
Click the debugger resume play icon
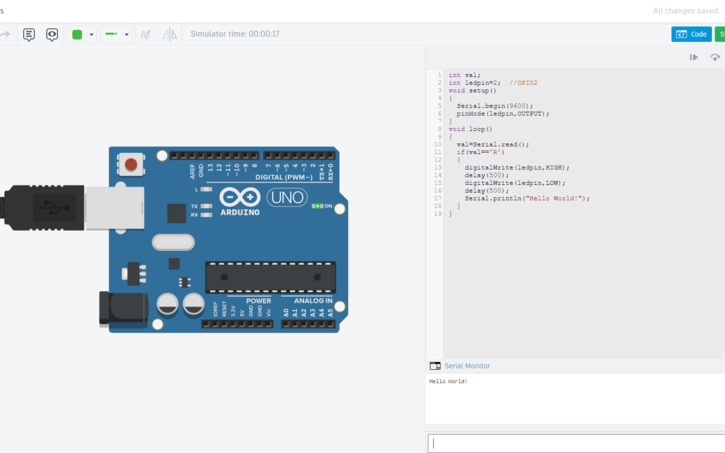click(693, 58)
